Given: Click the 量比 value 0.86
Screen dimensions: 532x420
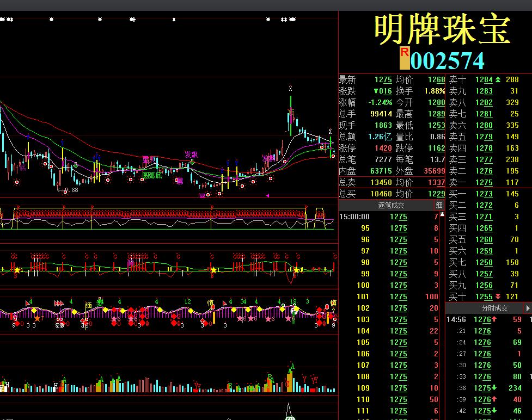Looking at the screenshot, I should coord(437,137).
